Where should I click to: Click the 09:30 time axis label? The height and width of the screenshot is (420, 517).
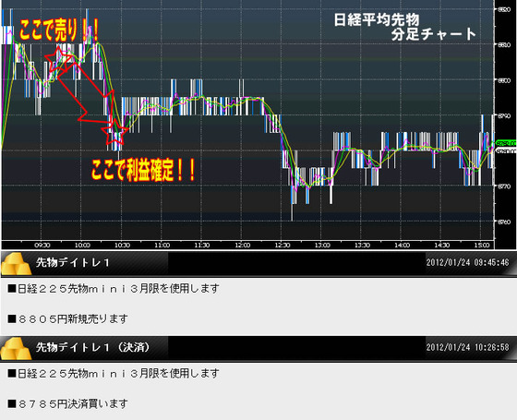click(42, 246)
